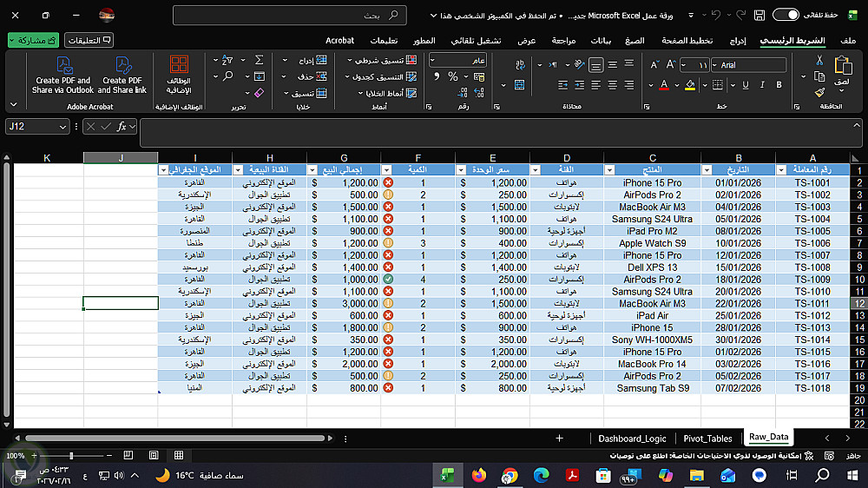Click the التعليقات Comments button

click(89, 41)
